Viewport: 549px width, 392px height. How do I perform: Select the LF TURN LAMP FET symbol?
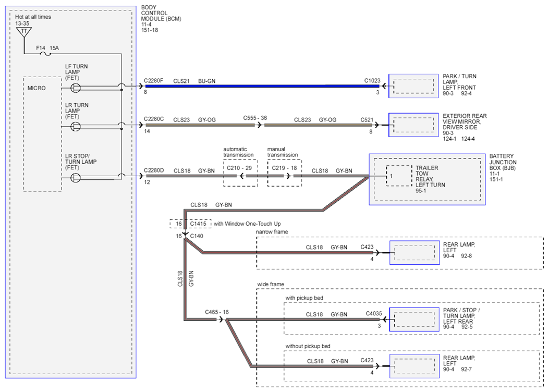pos(76,88)
